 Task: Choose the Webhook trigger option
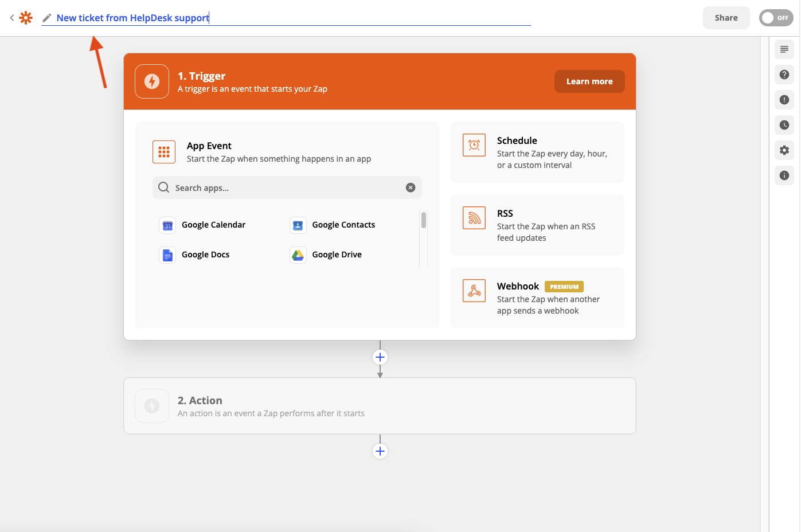[x=537, y=298]
